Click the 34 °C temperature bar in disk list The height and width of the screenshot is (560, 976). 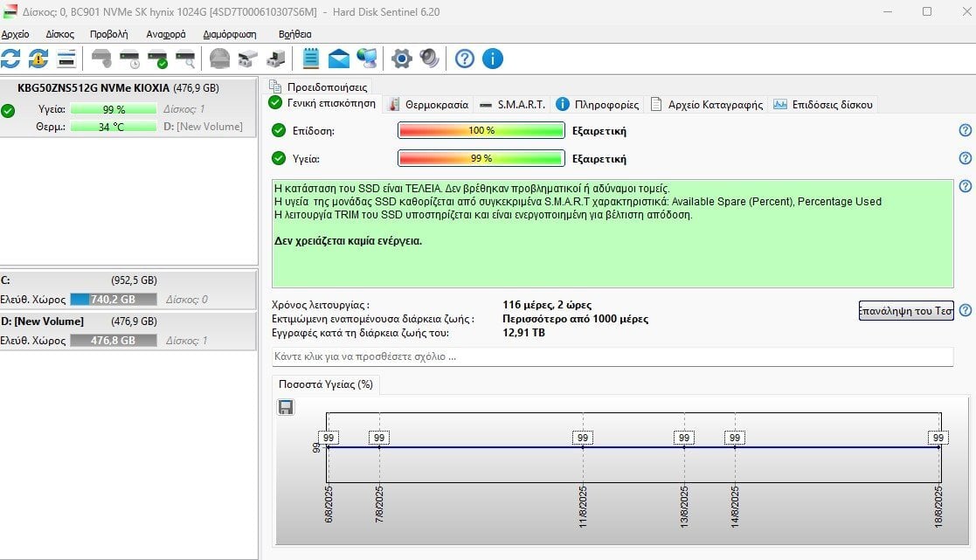(114, 127)
